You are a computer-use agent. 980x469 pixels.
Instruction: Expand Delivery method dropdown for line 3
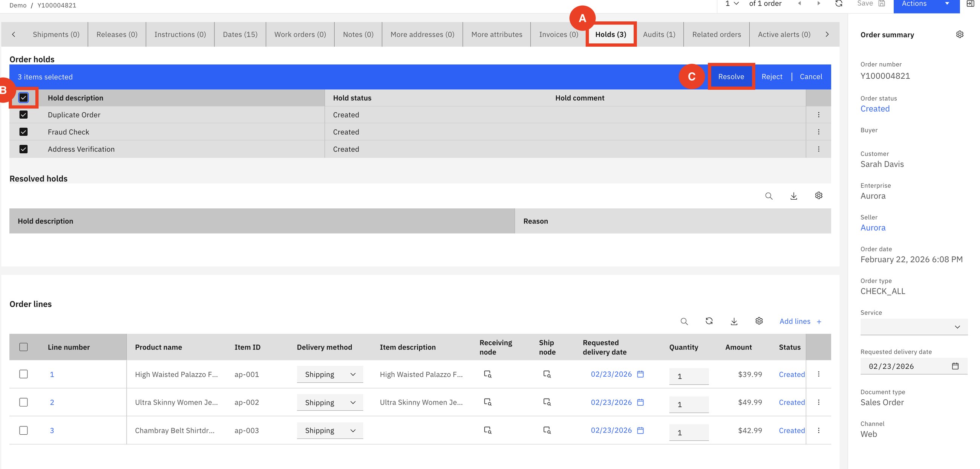pyautogui.click(x=330, y=431)
